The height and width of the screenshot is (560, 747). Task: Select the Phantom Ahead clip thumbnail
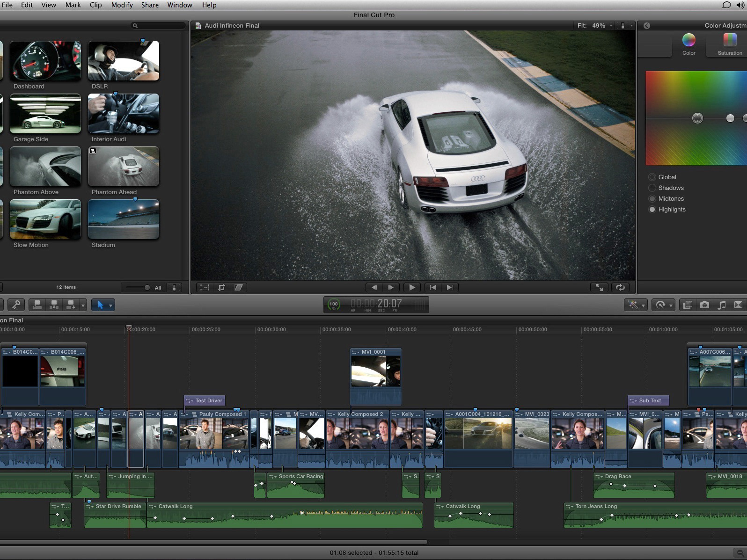tap(124, 166)
